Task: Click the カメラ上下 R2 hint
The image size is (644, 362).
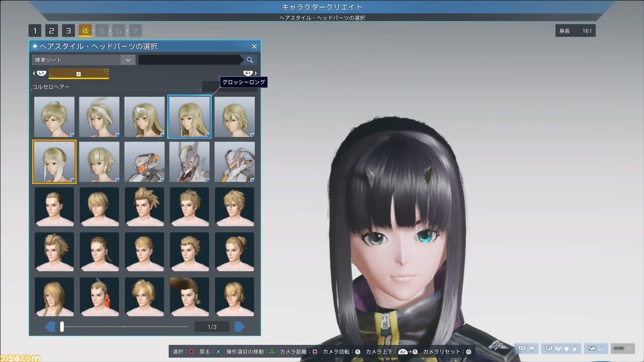Action: click(x=392, y=352)
